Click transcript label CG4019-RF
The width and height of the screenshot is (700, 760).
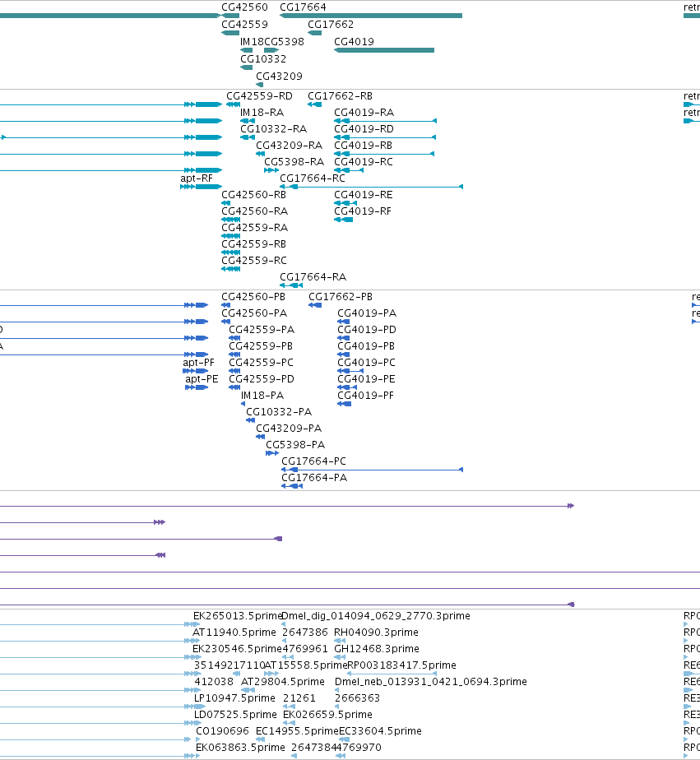[363, 211]
